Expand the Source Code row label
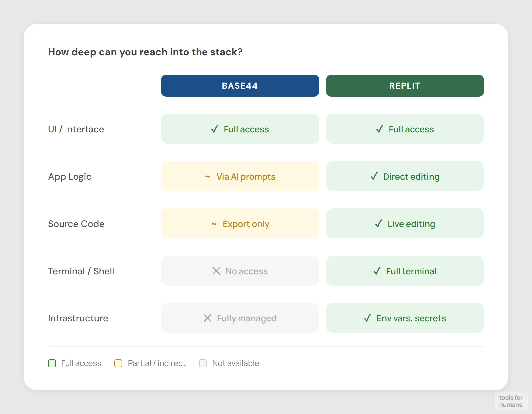The width and height of the screenshot is (532, 414). pyautogui.click(x=76, y=224)
